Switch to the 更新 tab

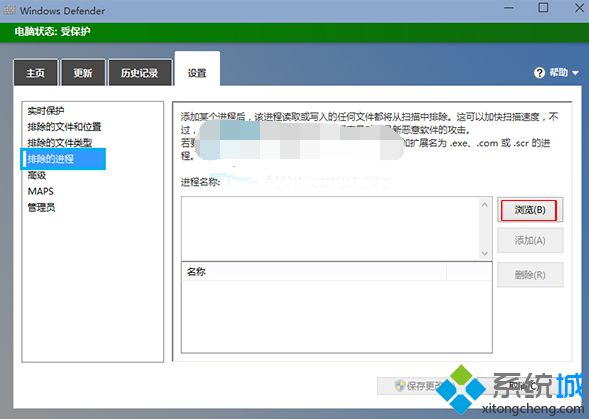(x=83, y=73)
